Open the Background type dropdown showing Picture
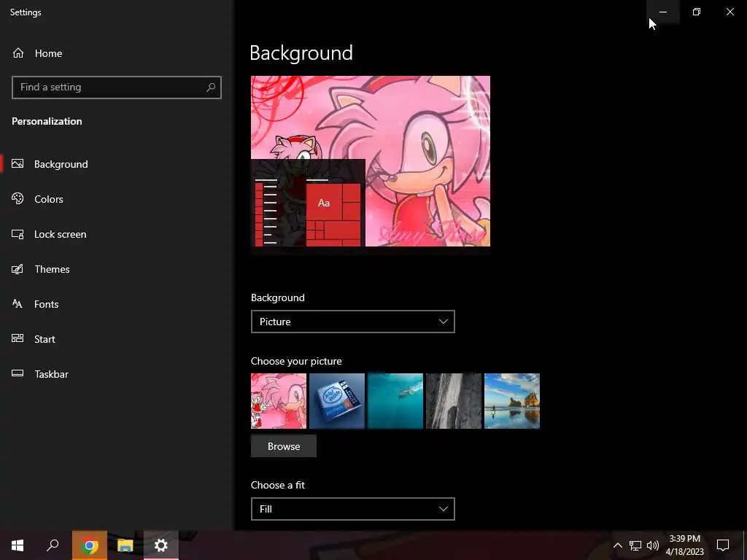Screen dimensions: 747x560 352,322
